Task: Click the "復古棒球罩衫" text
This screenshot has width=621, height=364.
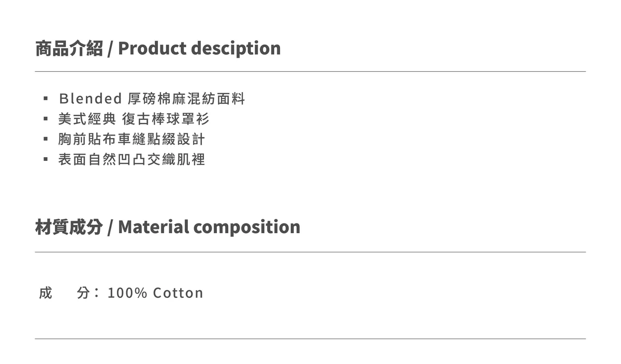Action: (166, 119)
